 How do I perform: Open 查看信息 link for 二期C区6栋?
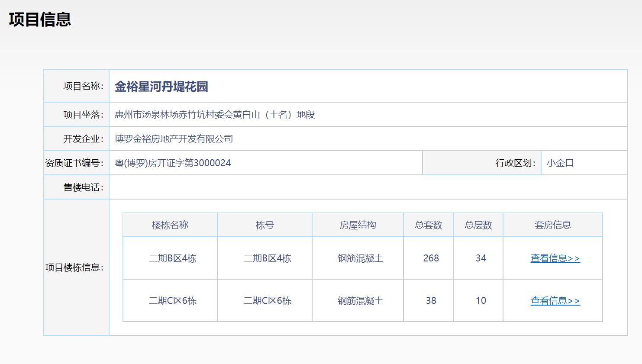pyautogui.click(x=555, y=300)
